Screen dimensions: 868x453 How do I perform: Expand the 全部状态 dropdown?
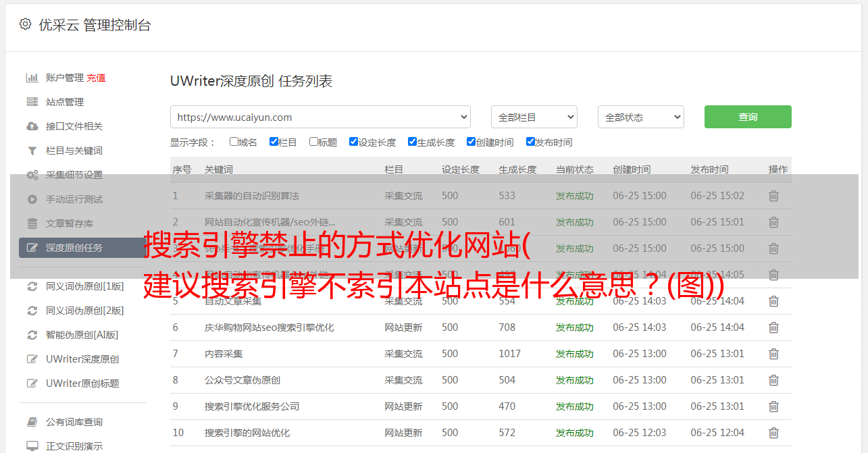tap(640, 117)
